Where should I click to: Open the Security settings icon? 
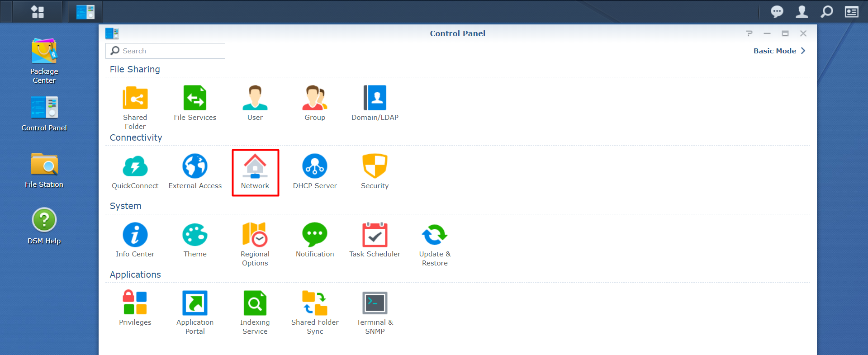click(375, 172)
